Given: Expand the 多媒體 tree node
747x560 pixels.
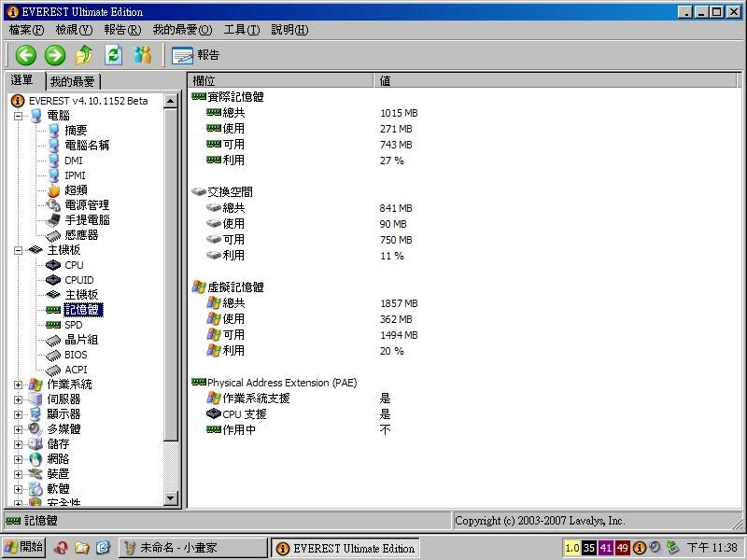Looking at the screenshot, I should pyautogui.click(x=18, y=429).
